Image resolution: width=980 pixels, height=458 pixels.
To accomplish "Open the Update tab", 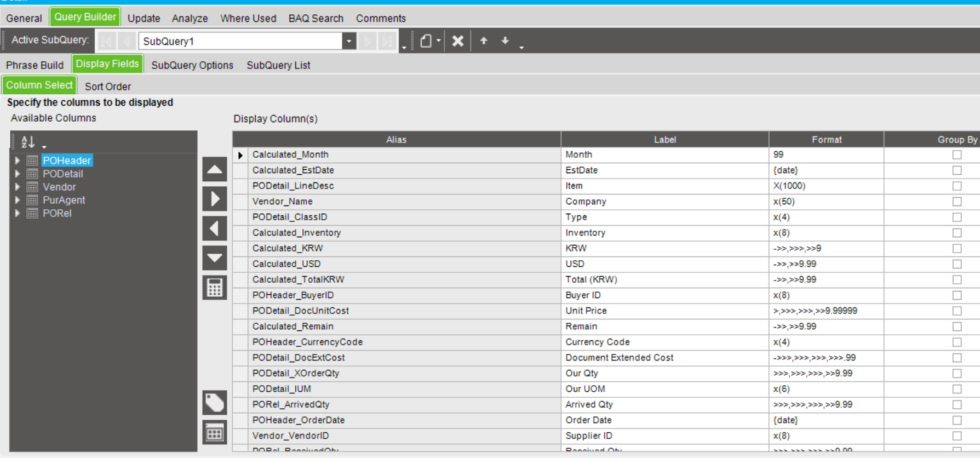I will click(x=144, y=18).
